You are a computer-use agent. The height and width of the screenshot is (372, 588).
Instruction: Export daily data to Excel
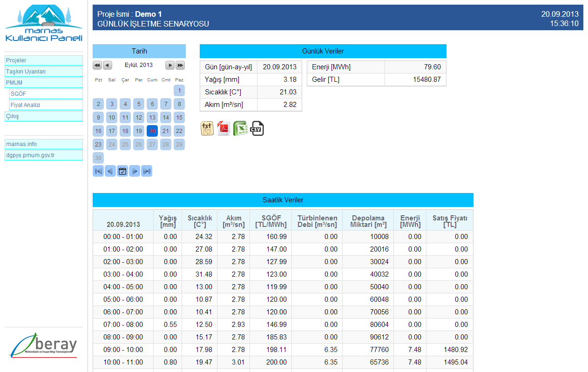click(240, 128)
